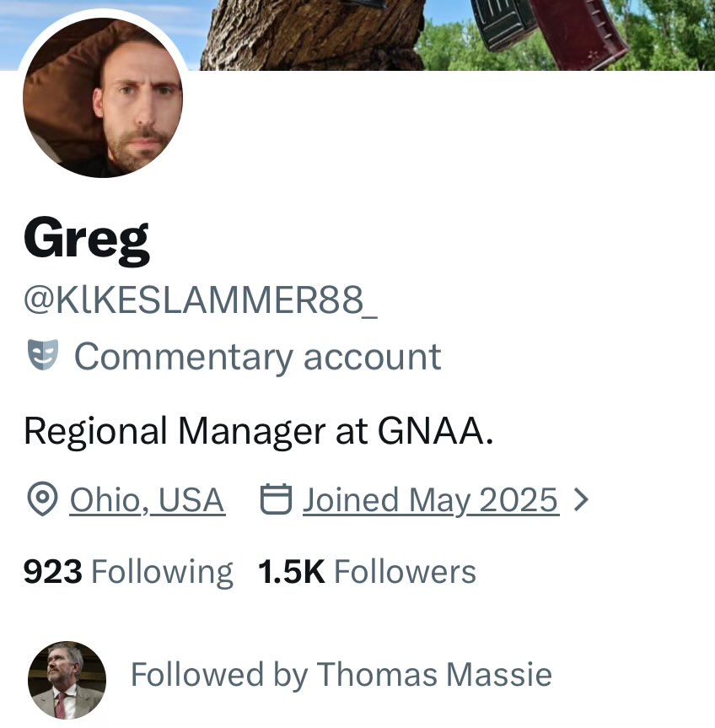715x728 pixels.
Task: Select the display name Greg
Action: 87,241
